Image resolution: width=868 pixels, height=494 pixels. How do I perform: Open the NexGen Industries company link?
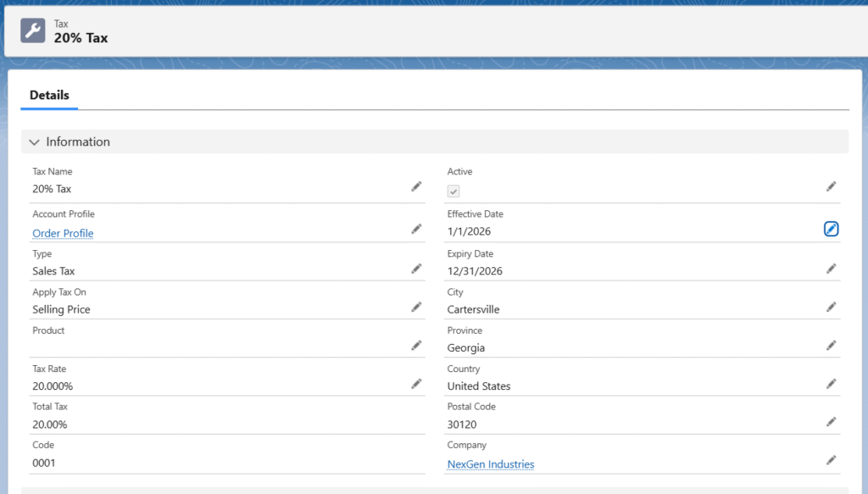pos(491,464)
